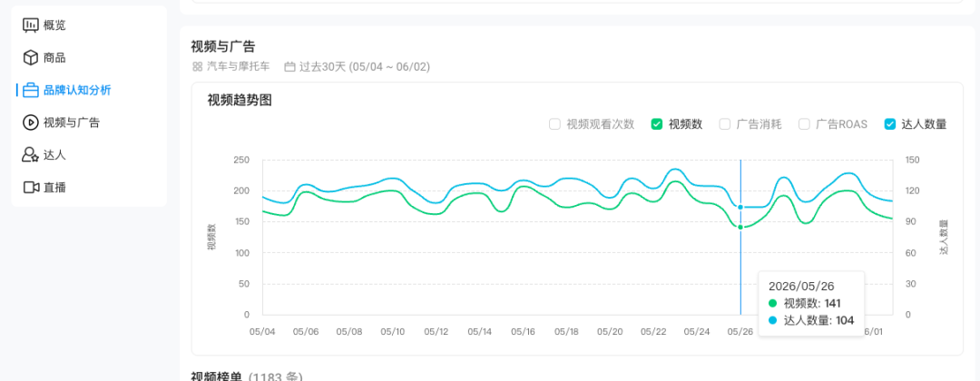Enable the 广告消耗 checkbox
The width and height of the screenshot is (980, 381).
point(724,123)
